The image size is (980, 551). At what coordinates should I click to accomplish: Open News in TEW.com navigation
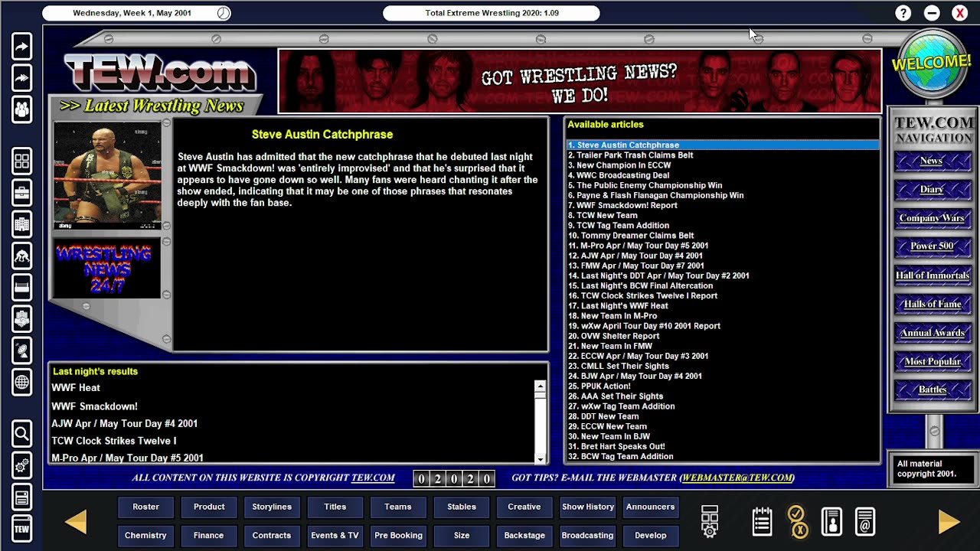932,161
